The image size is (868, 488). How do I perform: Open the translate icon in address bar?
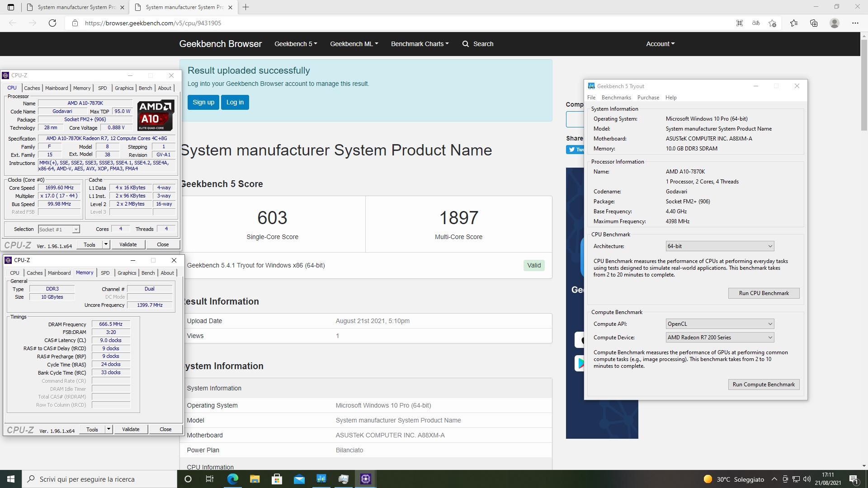[x=756, y=23]
